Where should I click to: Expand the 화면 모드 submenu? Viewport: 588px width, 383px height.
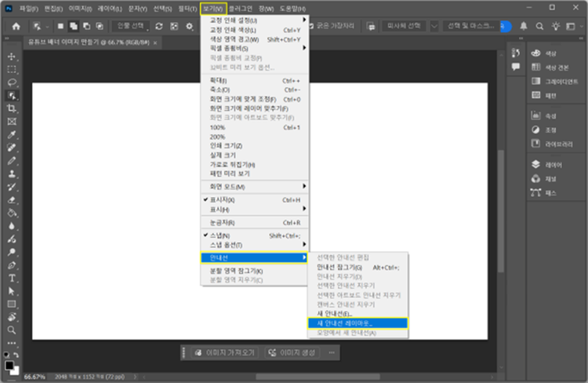[254, 187]
